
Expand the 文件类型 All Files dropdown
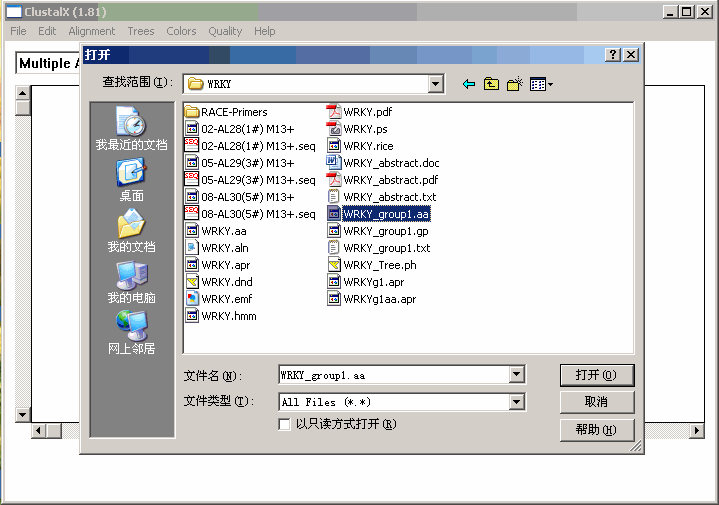point(517,402)
